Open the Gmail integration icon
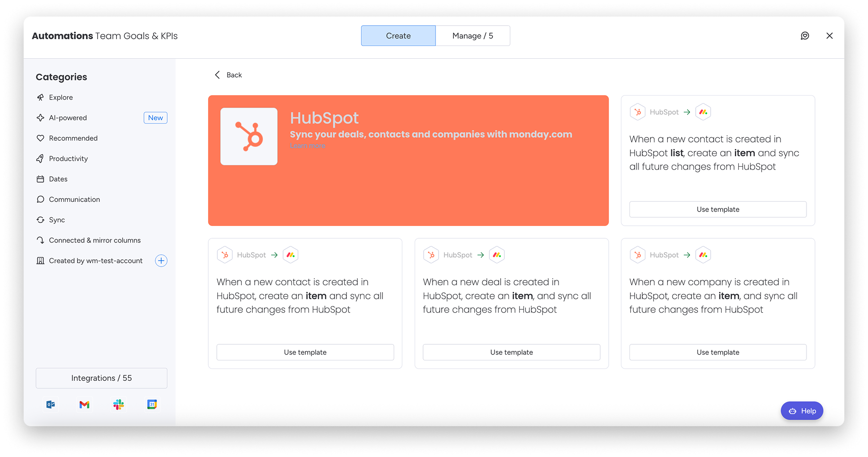 pyautogui.click(x=85, y=404)
